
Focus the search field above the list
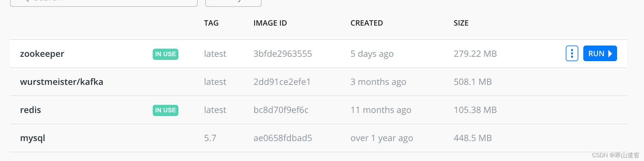tap(104, 2)
